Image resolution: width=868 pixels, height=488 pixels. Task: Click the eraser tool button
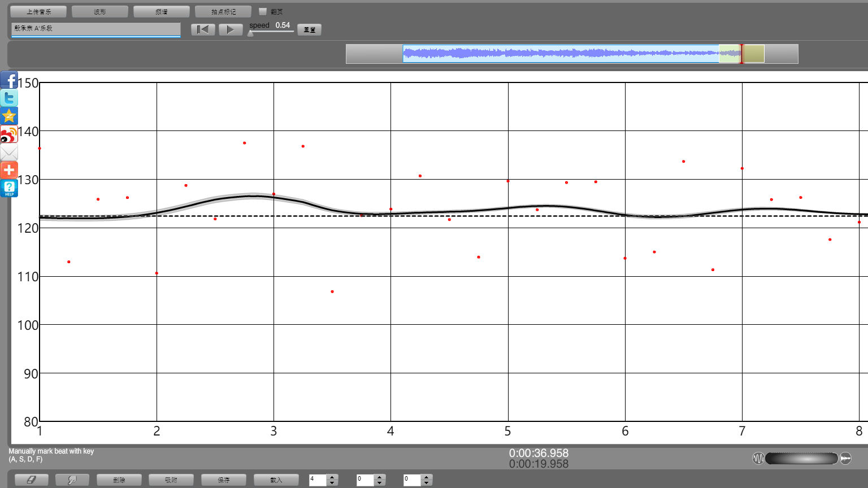click(x=31, y=480)
